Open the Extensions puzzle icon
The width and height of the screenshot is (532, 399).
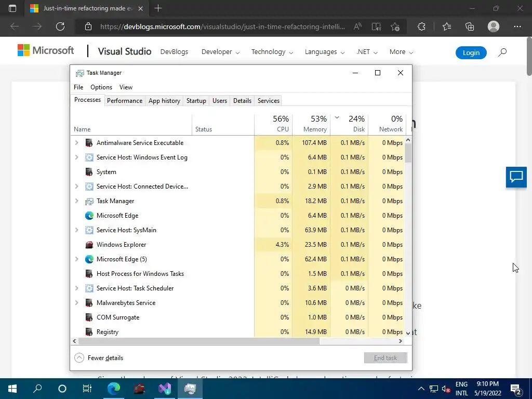(x=421, y=26)
